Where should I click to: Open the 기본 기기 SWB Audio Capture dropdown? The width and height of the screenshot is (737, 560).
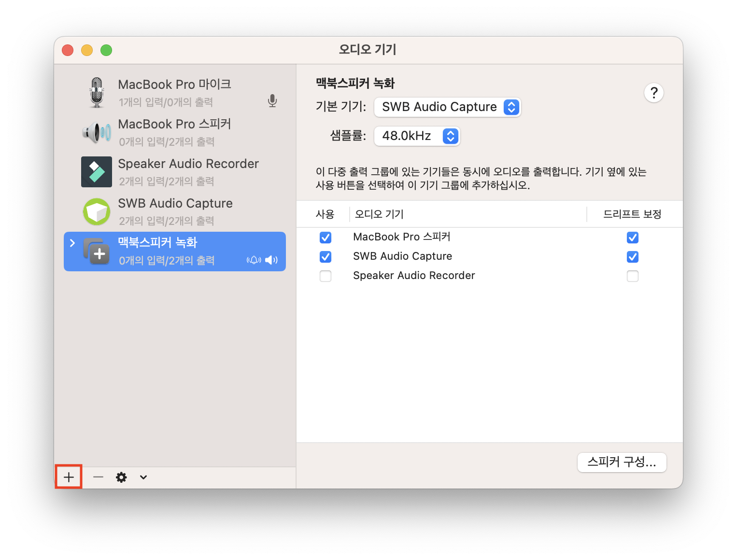coord(448,107)
